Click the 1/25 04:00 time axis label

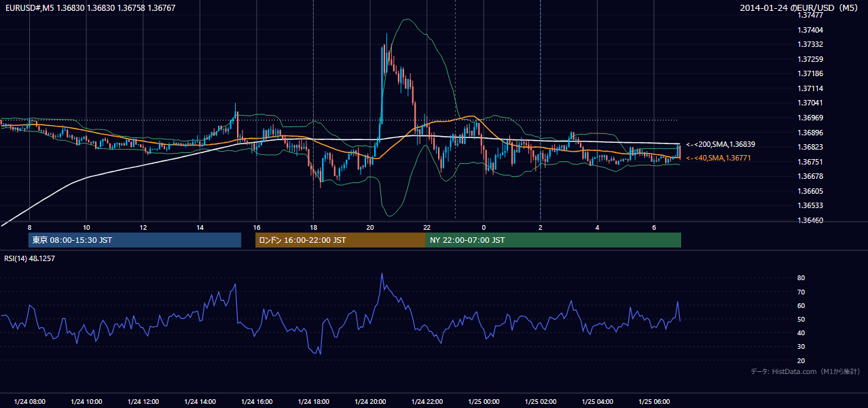598,402
